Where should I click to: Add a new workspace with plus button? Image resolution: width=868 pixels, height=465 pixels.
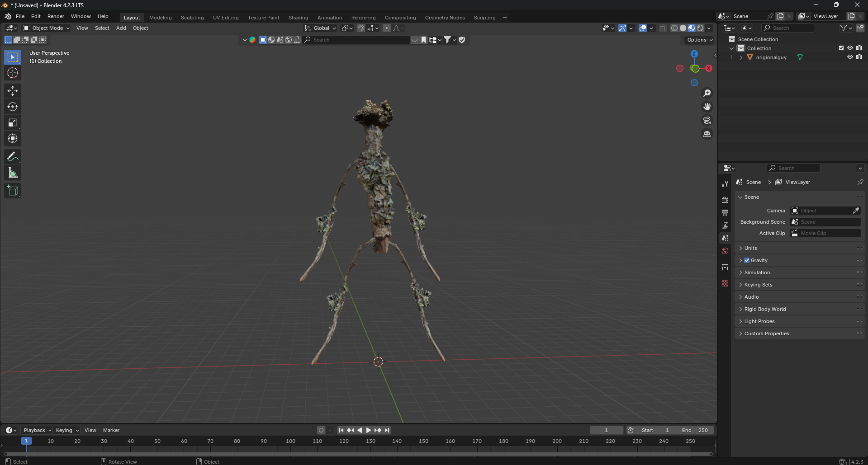point(505,18)
